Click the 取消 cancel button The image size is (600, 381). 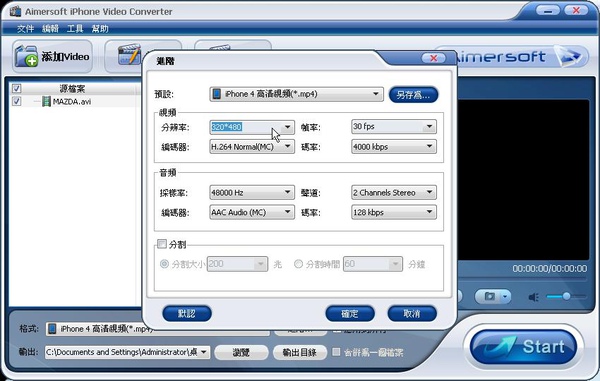pos(412,314)
